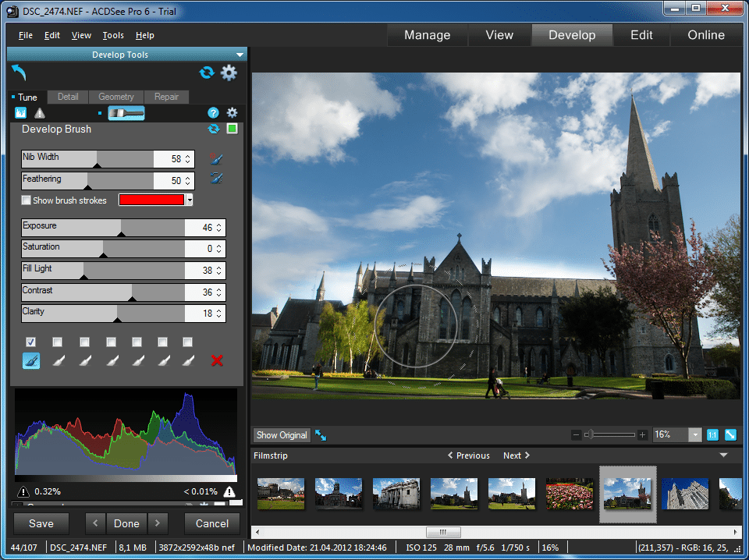This screenshot has height=560, width=749.
Task: Toggle the green Develop Brush enable square
Action: coord(233,129)
